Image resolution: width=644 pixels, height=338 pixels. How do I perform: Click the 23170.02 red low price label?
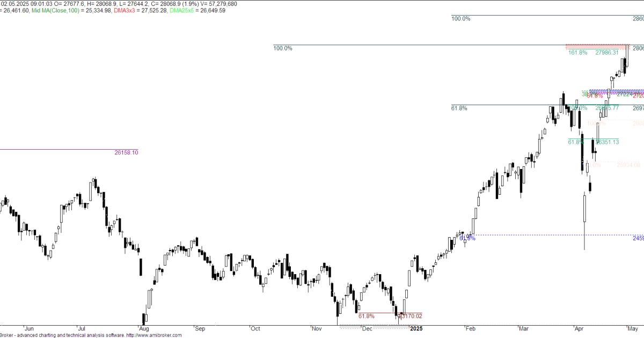(411, 316)
